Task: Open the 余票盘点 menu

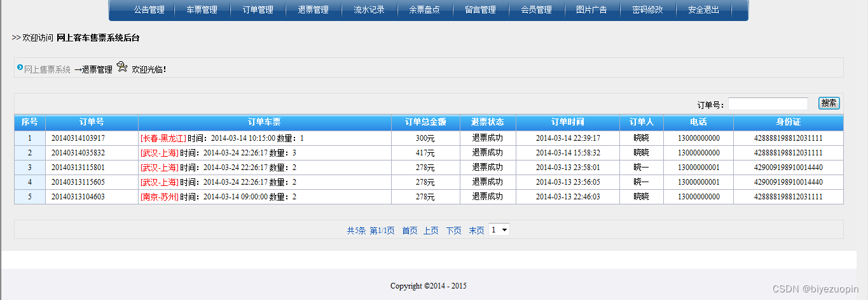Action: coord(425,10)
